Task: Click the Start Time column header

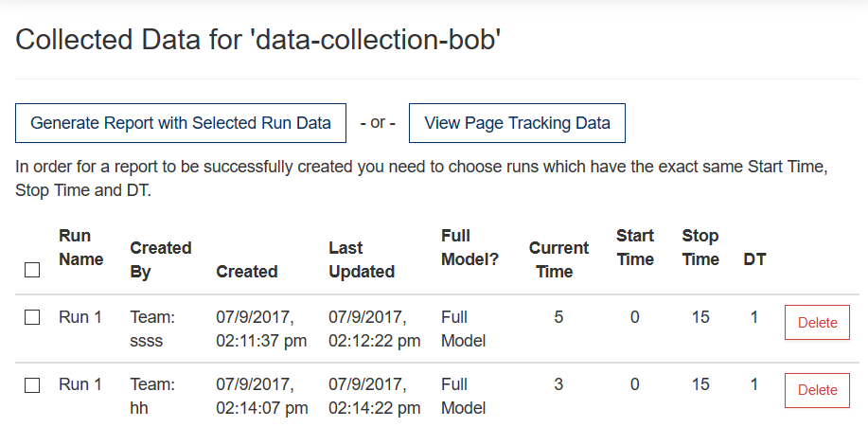Action: coord(634,247)
